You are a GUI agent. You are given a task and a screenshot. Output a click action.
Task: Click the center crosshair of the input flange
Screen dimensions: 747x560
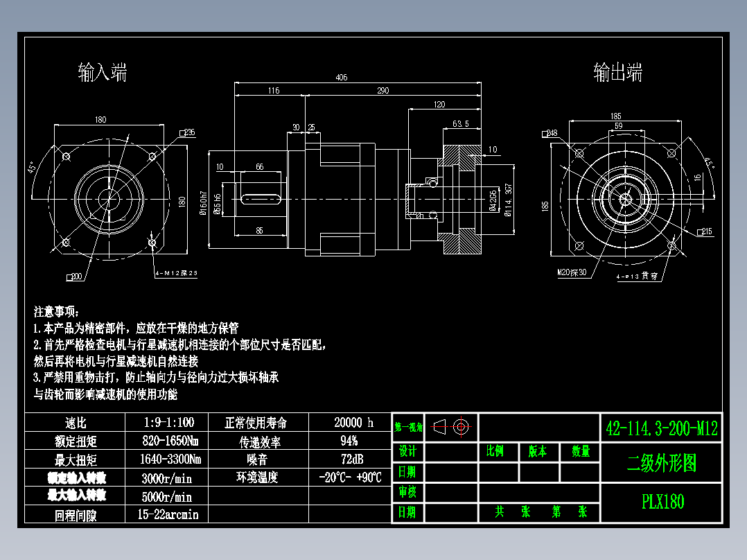(107, 201)
